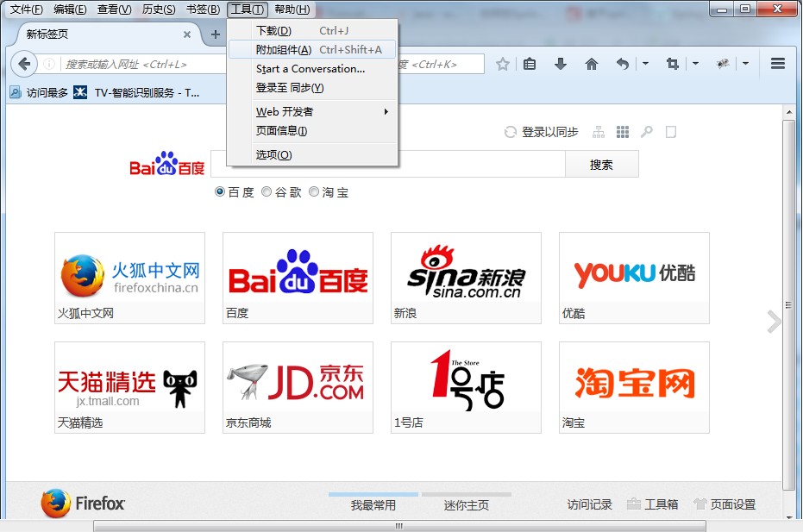Click the vertical page scrollbar
The width and height of the screenshot is (803, 532).
pyautogui.click(x=789, y=304)
